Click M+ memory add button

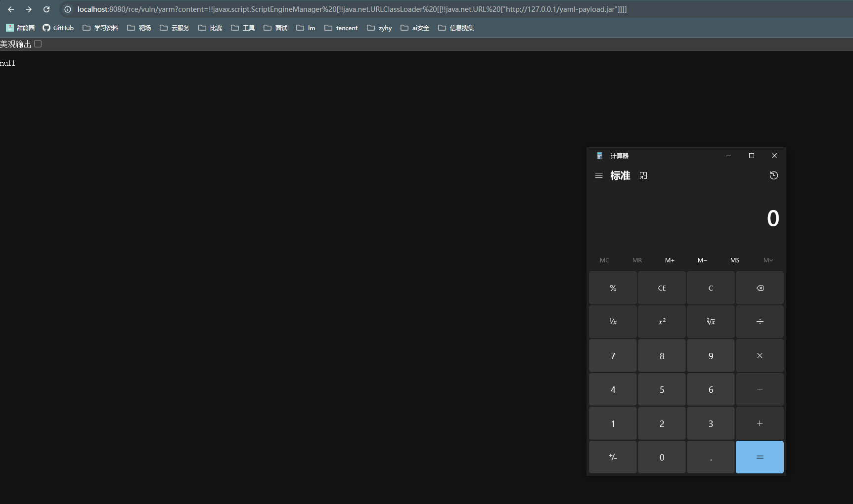tap(670, 260)
